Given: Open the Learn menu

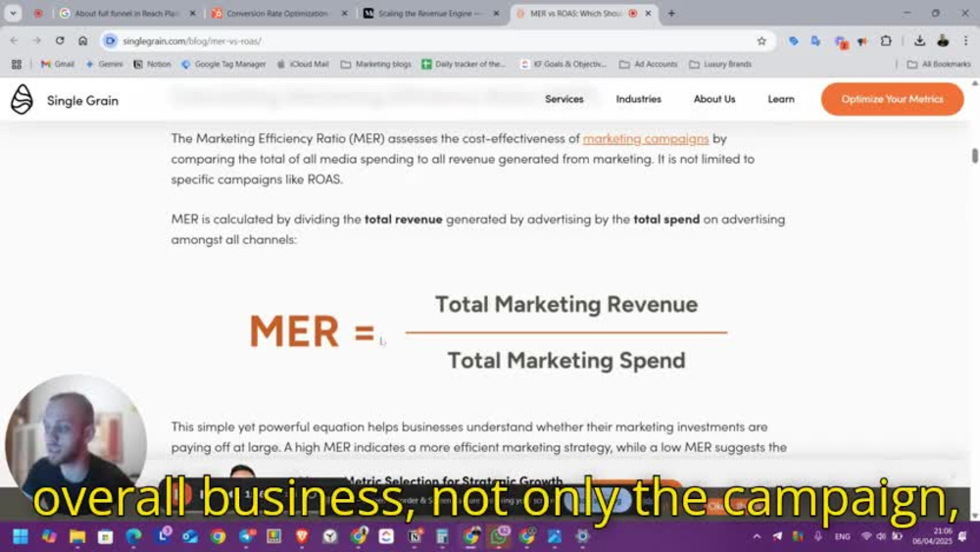Looking at the screenshot, I should (x=781, y=99).
